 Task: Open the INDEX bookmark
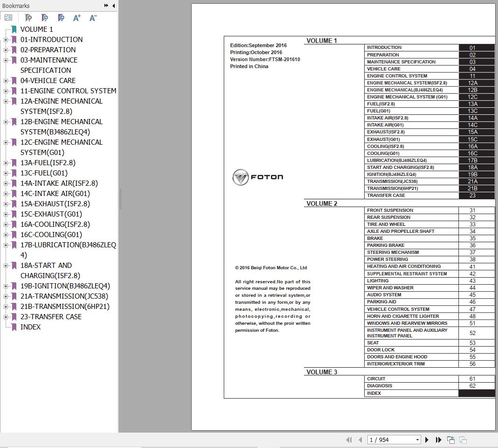point(30,327)
